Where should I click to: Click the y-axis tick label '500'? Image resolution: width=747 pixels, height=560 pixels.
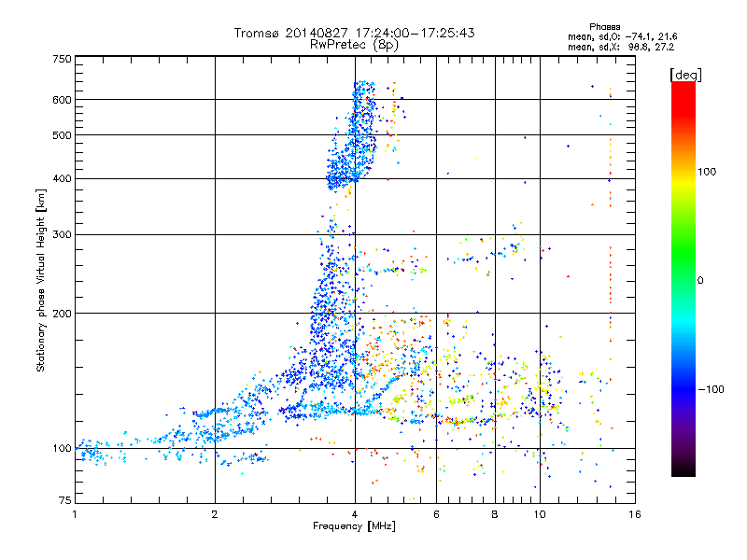coord(62,135)
